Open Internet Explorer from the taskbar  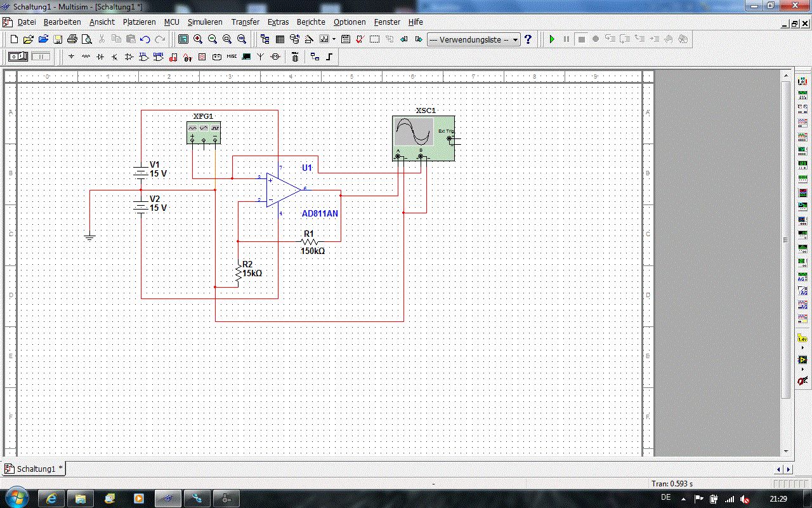(x=50, y=498)
